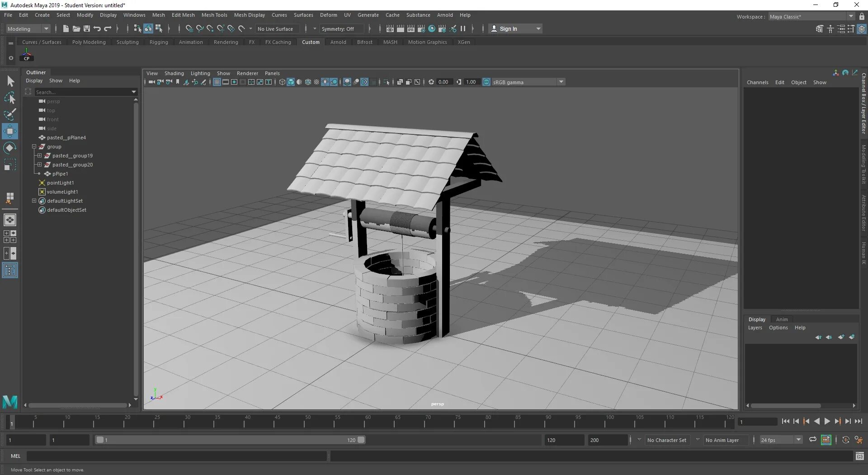Image resolution: width=868 pixels, height=475 pixels.
Task: Collapse the group node in Outliner
Action: tap(34, 147)
